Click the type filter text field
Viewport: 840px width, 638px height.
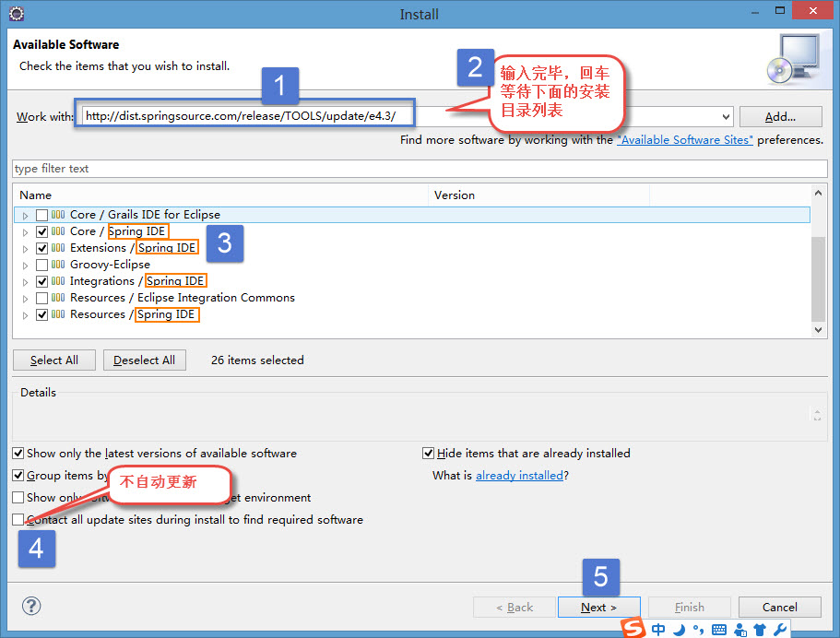pyautogui.click(x=420, y=168)
